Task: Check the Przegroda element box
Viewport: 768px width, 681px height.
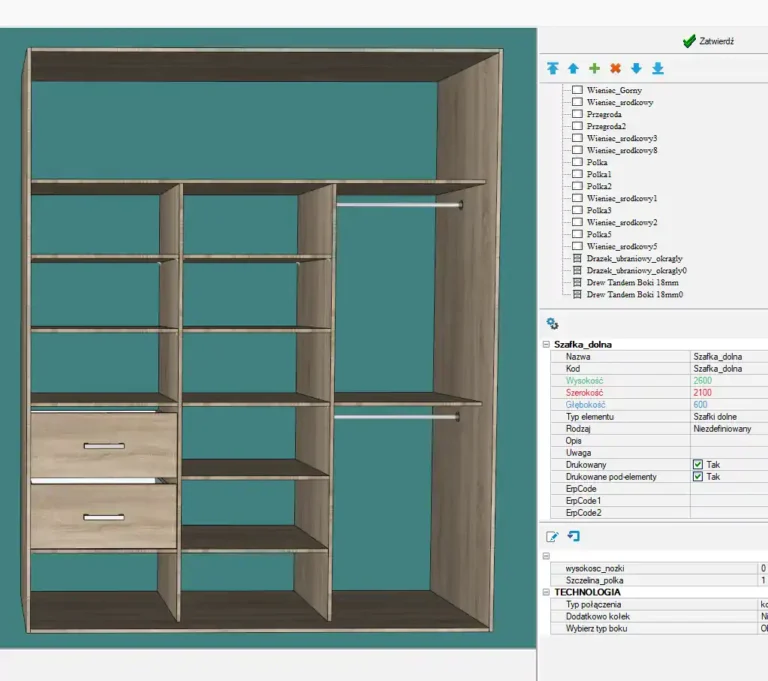Action: click(577, 114)
